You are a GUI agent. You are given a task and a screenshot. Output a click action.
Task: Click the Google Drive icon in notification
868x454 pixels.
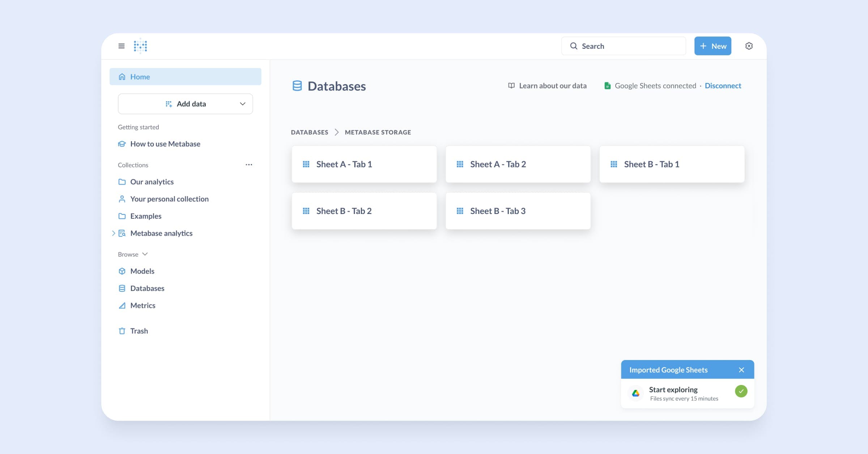pyautogui.click(x=635, y=393)
